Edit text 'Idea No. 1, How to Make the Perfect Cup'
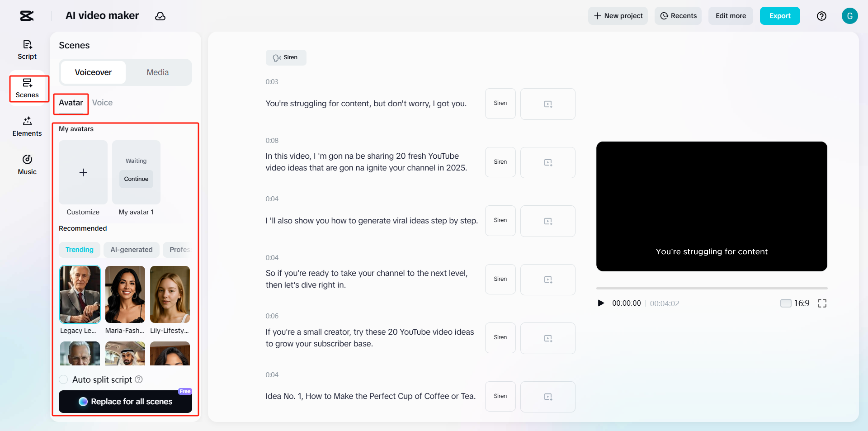This screenshot has width=868, height=431. 371,396
